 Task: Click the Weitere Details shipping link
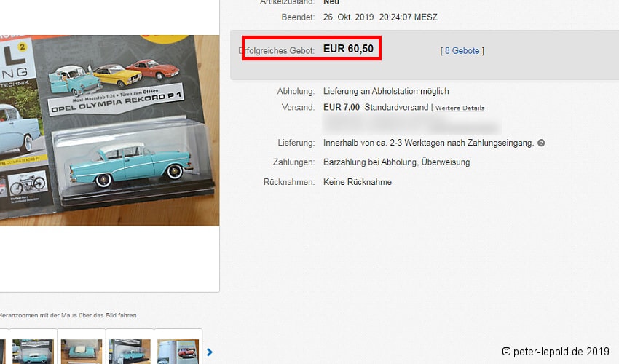pos(460,108)
